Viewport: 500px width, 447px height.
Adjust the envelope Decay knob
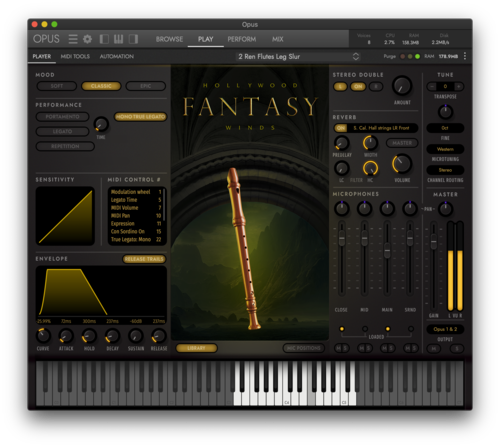pyautogui.click(x=112, y=336)
